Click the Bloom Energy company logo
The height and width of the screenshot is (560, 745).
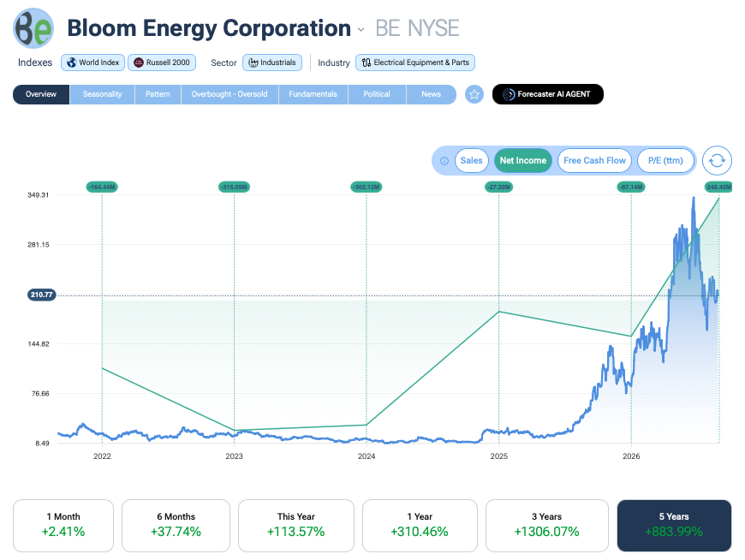point(33,28)
